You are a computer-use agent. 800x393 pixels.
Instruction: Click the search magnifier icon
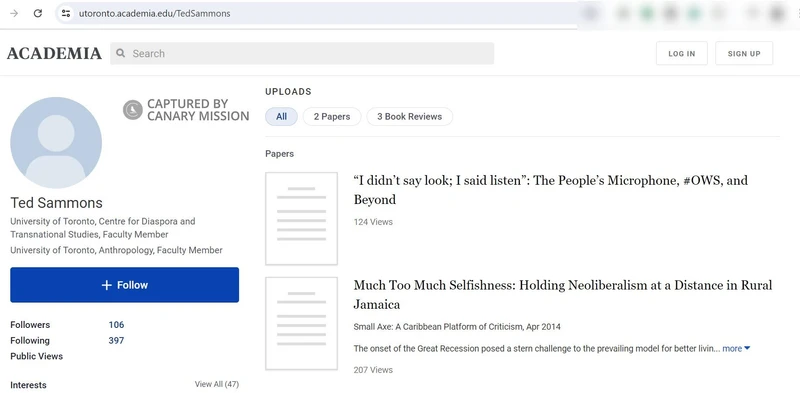coord(120,53)
